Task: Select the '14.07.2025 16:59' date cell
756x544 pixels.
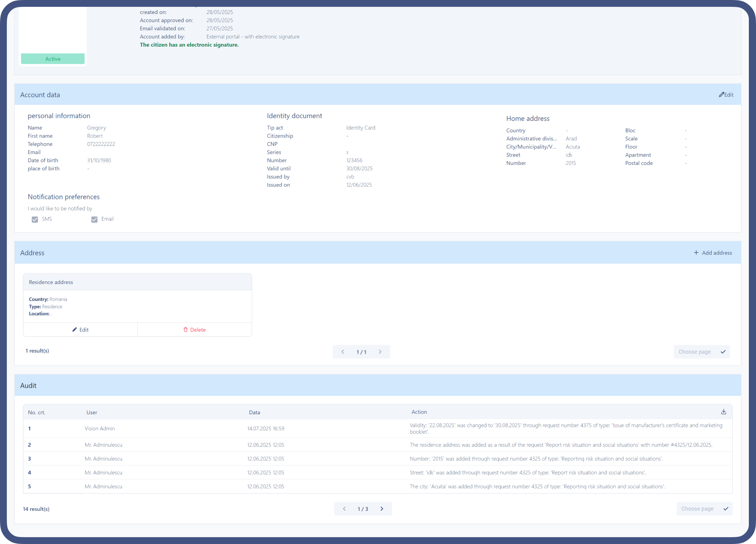Action: [266, 429]
